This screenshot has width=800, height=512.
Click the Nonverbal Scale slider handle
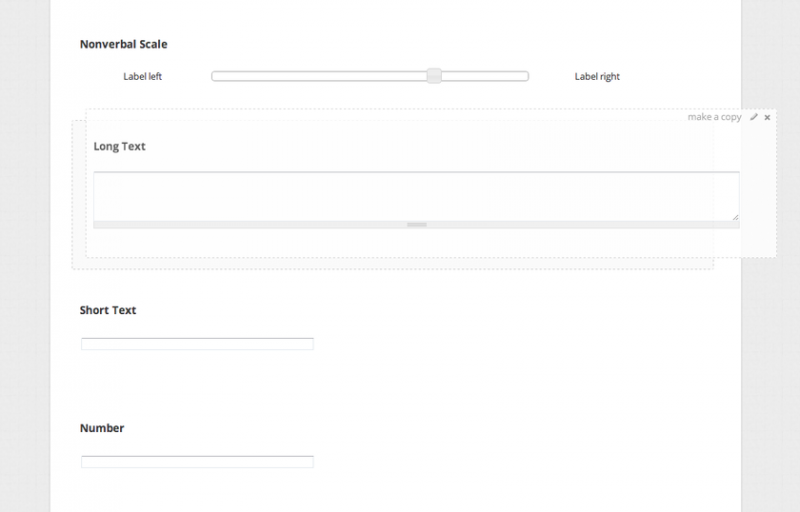click(x=434, y=76)
